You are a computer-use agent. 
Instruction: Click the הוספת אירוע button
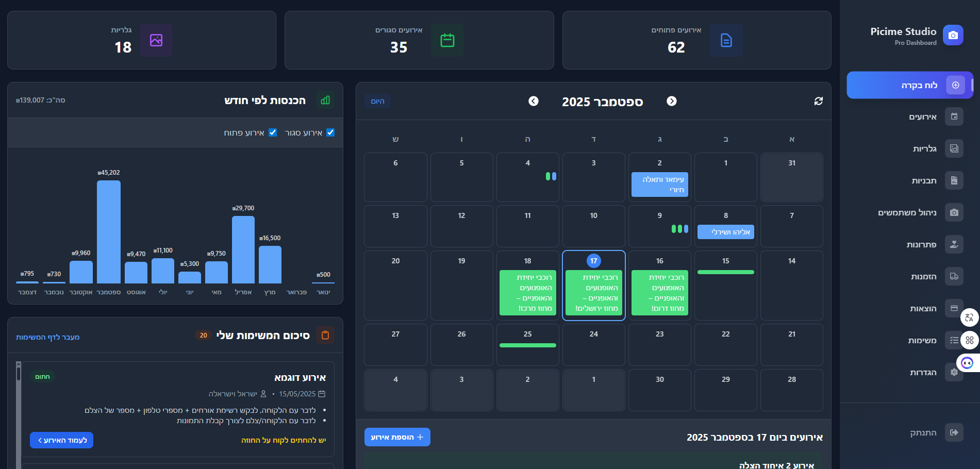coord(397,437)
